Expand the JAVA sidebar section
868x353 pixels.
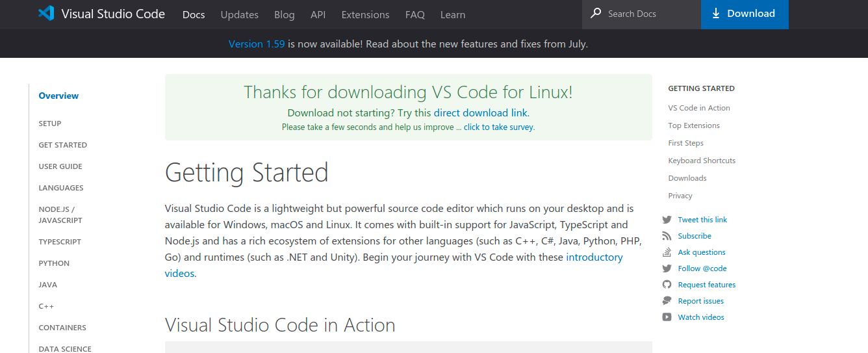48,285
